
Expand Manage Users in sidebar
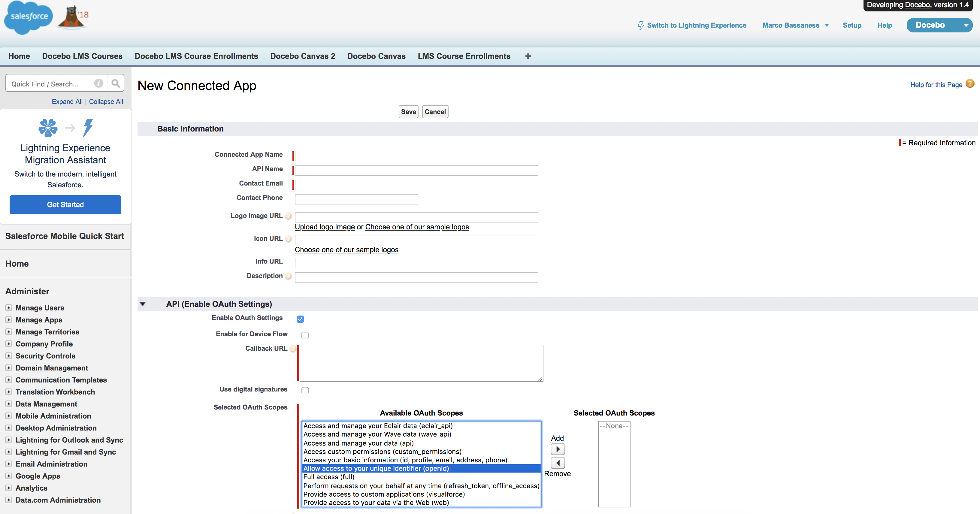[x=9, y=308]
